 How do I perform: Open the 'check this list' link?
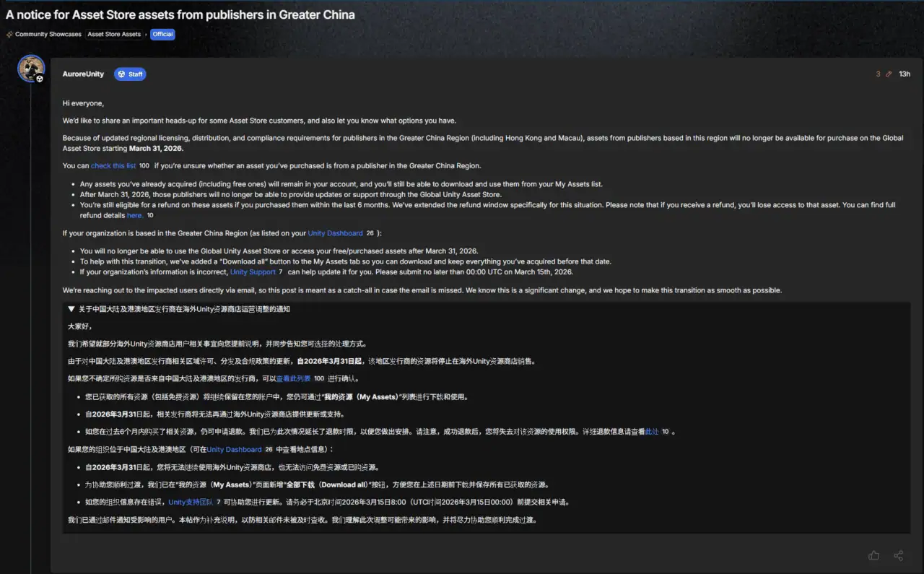point(113,166)
